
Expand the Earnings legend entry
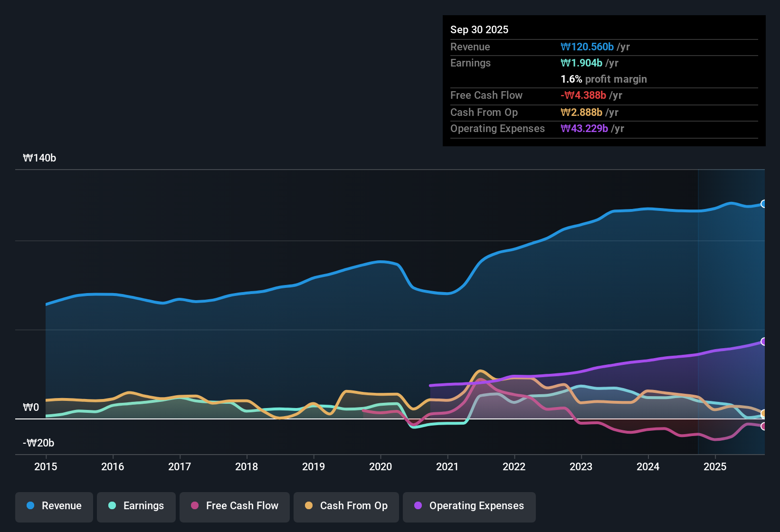point(136,506)
